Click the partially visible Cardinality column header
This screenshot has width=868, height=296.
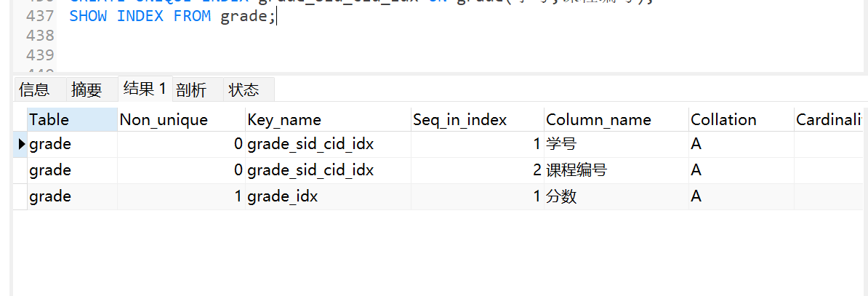pyautogui.click(x=830, y=119)
